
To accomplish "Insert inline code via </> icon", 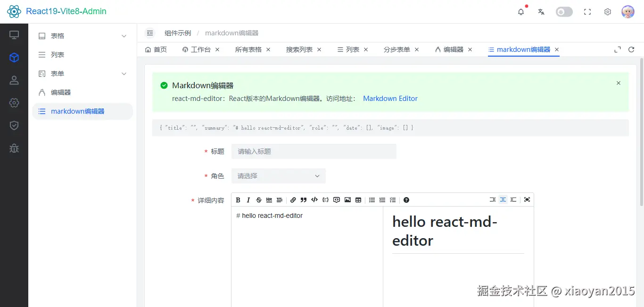I will [x=314, y=200].
